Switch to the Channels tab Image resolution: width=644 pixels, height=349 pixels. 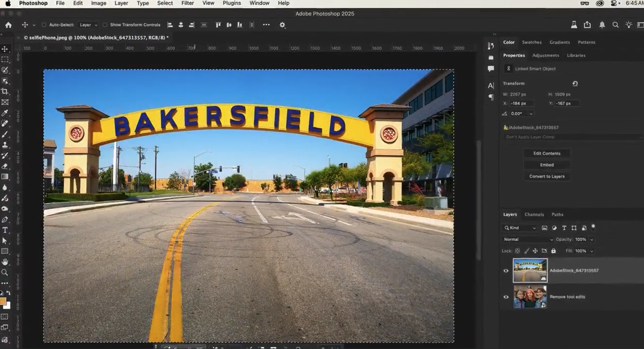tap(534, 215)
